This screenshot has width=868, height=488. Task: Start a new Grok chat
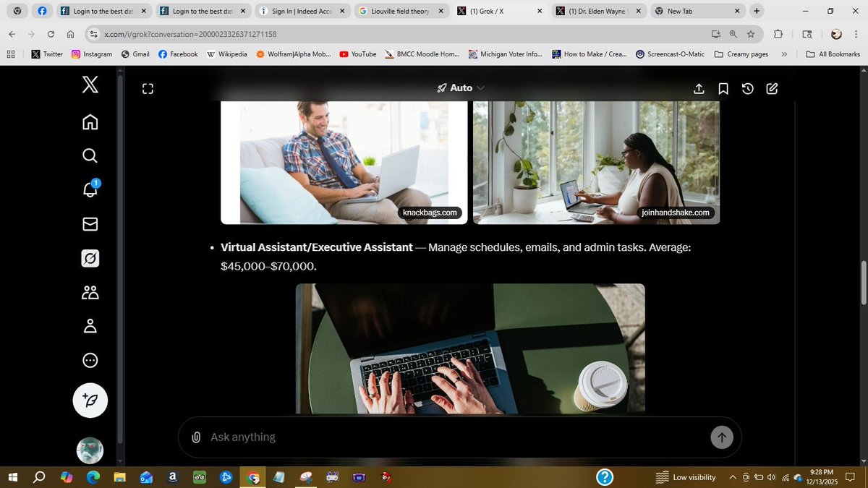pyautogui.click(x=772, y=88)
